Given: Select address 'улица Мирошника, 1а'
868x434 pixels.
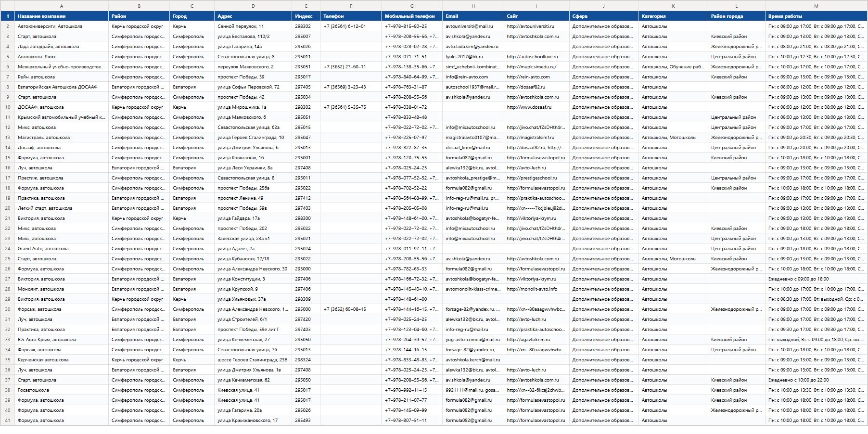Looking at the screenshot, I should (x=253, y=107).
